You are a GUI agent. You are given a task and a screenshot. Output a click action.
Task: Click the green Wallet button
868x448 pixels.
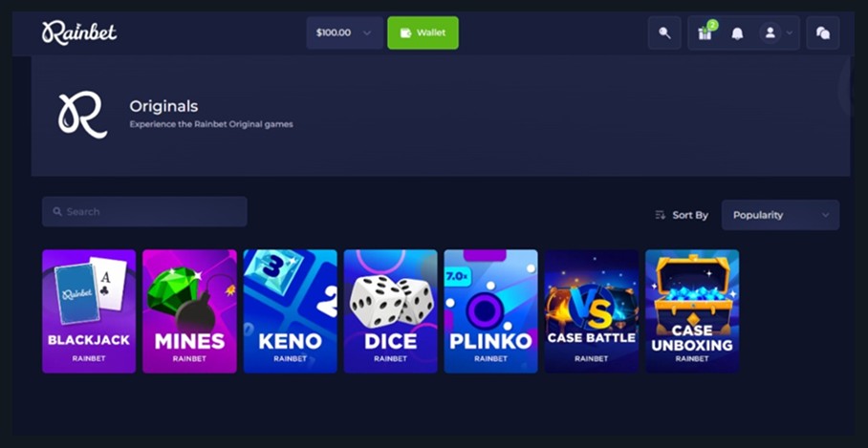(423, 32)
